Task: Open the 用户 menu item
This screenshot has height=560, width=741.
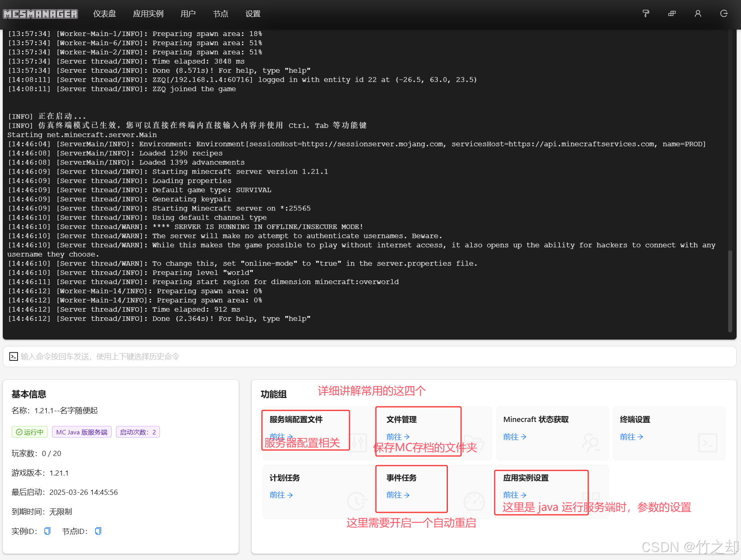Action: tap(188, 14)
